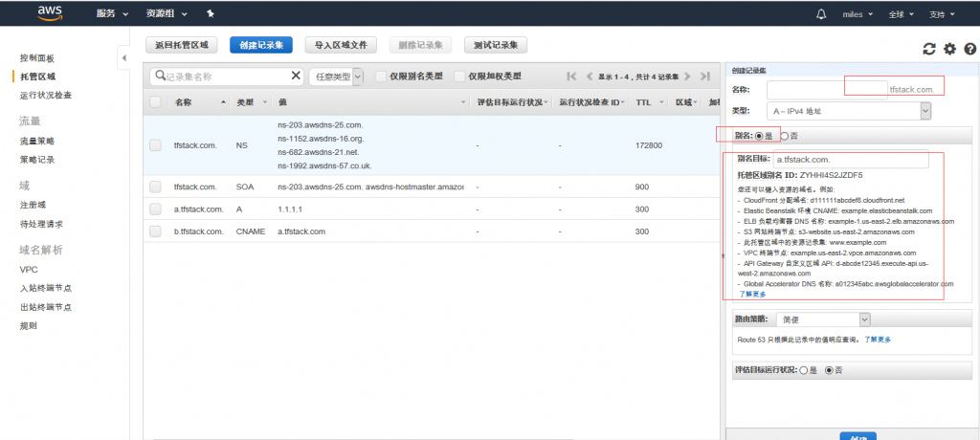
Task: Go to first page of records
Action: click(571, 77)
